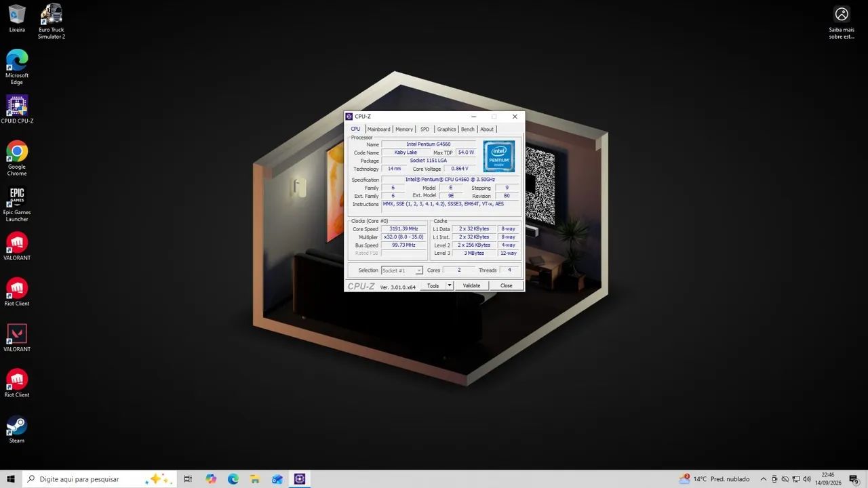Switch to the Bench tab
This screenshot has width=868, height=488.
pos(468,129)
